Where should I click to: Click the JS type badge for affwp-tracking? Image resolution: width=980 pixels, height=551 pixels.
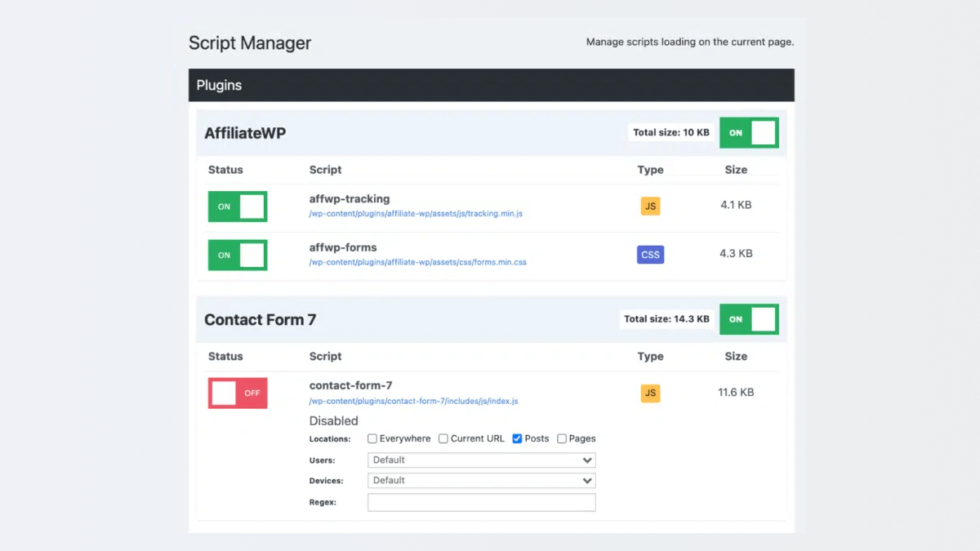(x=650, y=207)
